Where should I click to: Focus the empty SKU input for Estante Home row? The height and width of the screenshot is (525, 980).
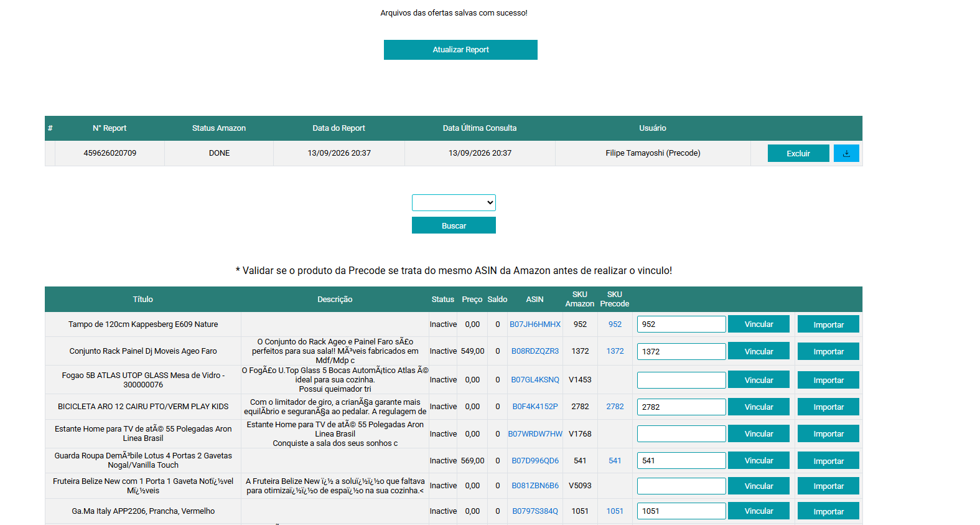click(681, 434)
